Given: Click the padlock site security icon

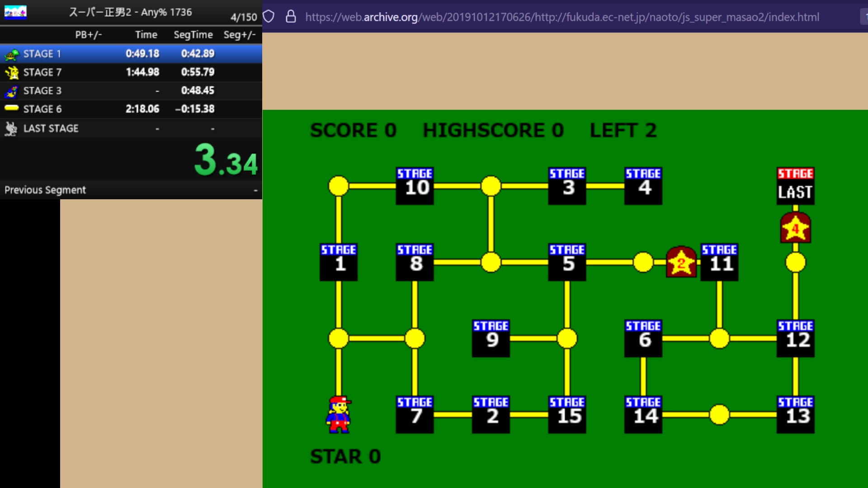Looking at the screenshot, I should 291,17.
